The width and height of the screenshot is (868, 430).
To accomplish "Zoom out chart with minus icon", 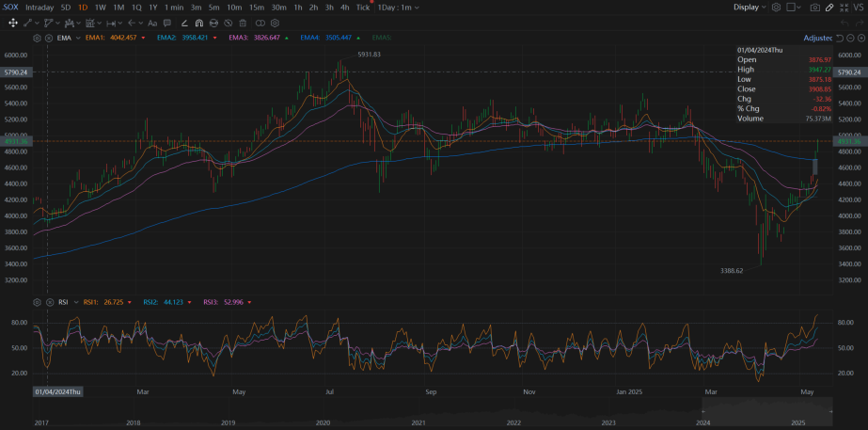I will pyautogui.click(x=850, y=39).
